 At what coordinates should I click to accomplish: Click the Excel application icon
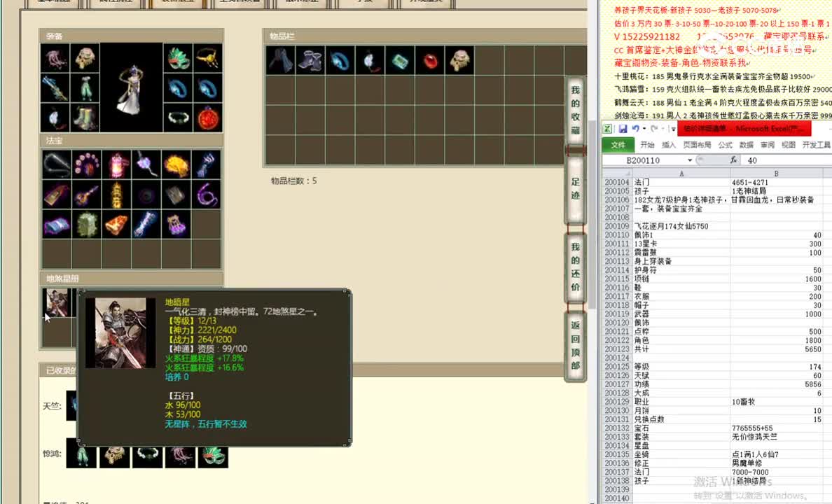608,128
